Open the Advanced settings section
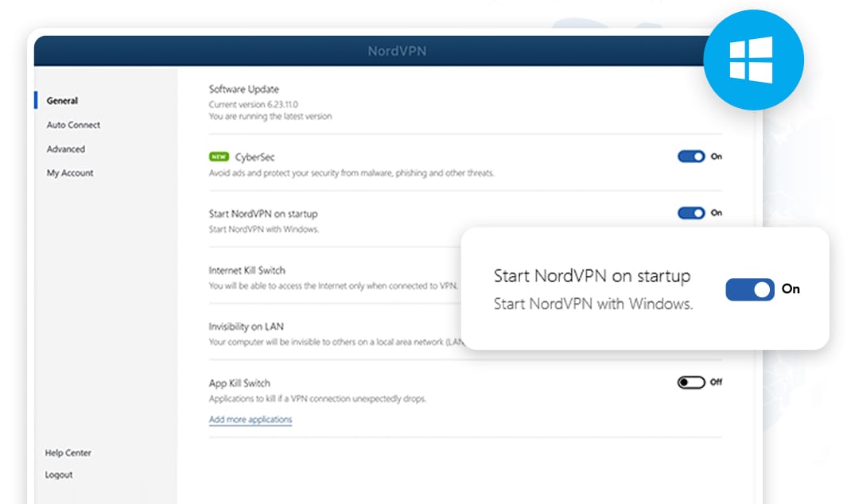The image size is (851, 504). click(66, 149)
